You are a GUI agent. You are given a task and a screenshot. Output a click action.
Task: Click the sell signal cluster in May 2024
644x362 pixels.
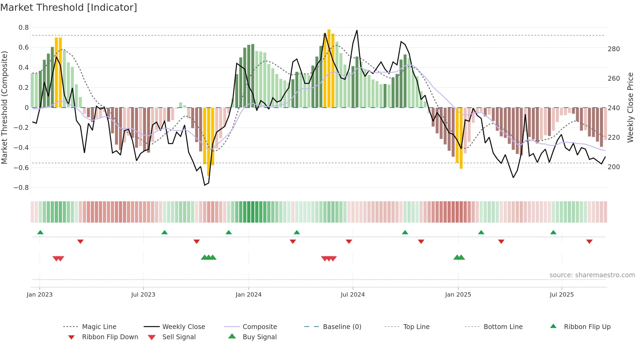(x=329, y=258)
